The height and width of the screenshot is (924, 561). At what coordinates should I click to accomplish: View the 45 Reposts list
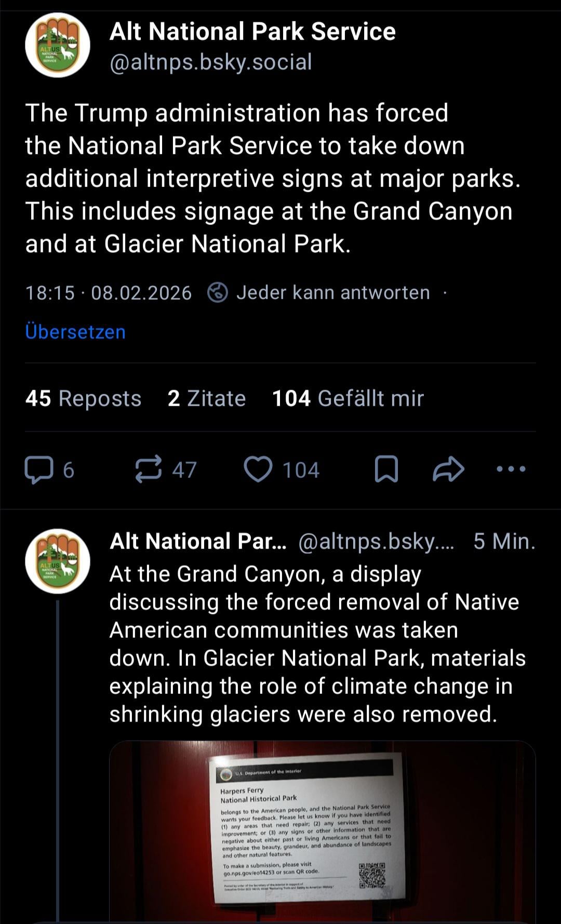click(83, 398)
